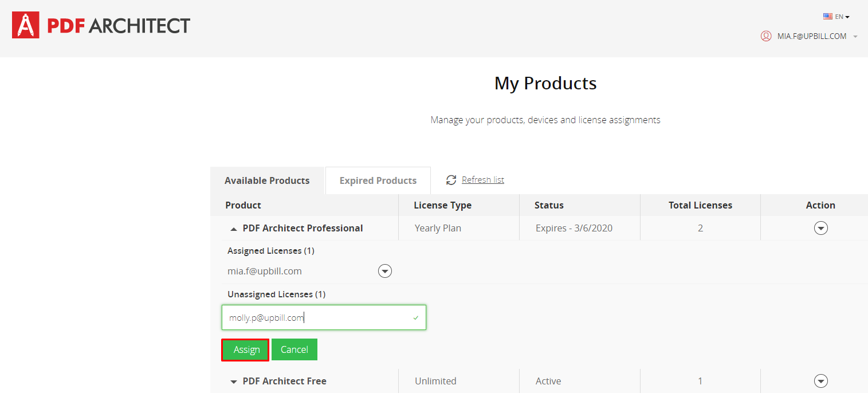This screenshot has height=397, width=868.
Task: Click the My Products heading
Action: click(545, 84)
